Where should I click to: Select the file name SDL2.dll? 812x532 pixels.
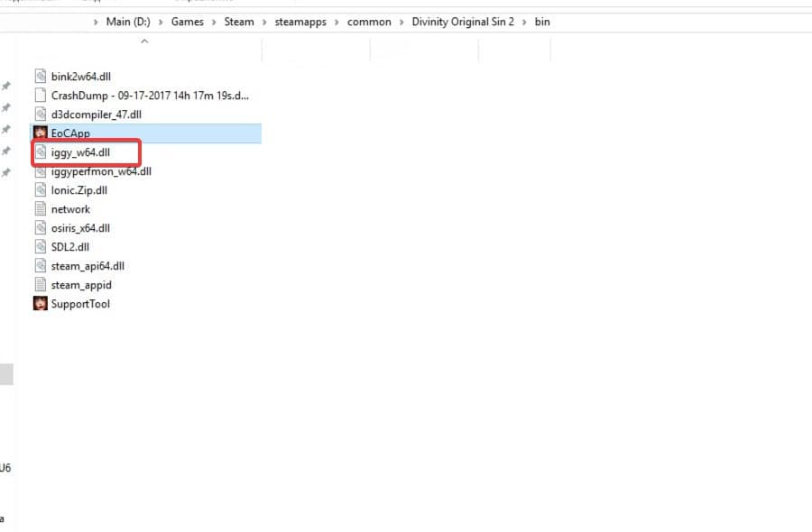pyautogui.click(x=69, y=247)
